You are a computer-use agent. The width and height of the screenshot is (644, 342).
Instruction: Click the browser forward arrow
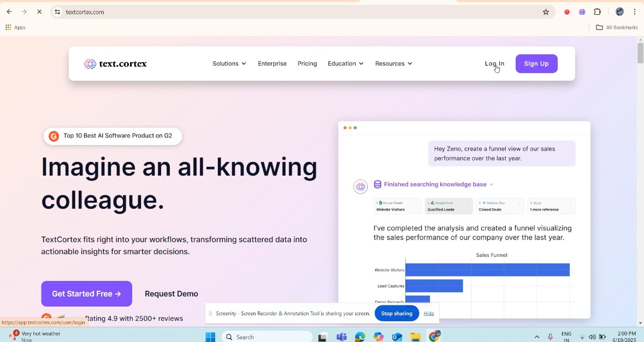[x=24, y=12]
